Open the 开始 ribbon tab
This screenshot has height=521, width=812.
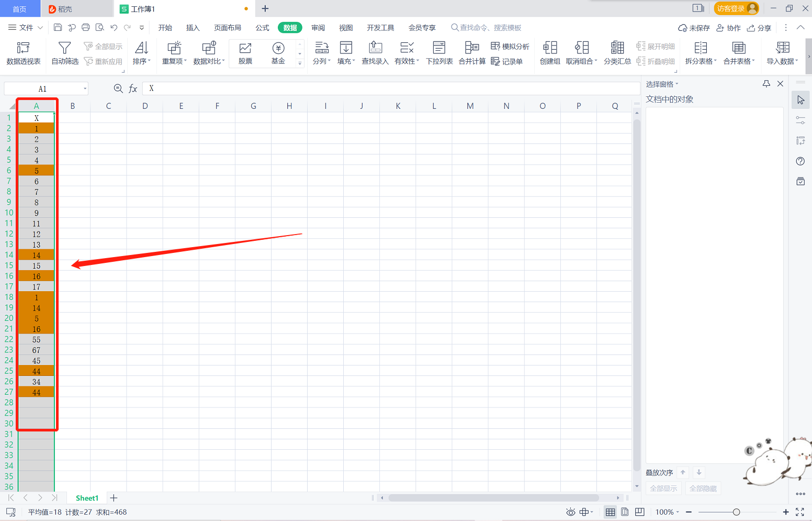[x=165, y=28]
